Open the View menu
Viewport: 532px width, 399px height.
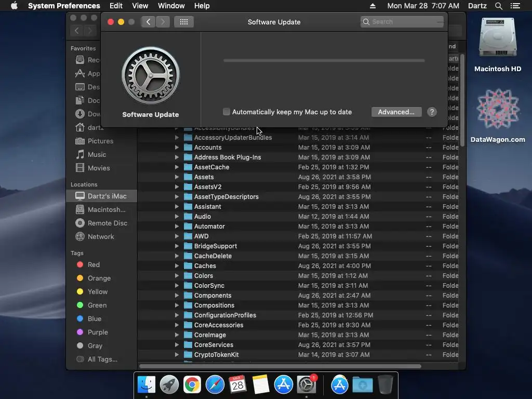pyautogui.click(x=140, y=6)
